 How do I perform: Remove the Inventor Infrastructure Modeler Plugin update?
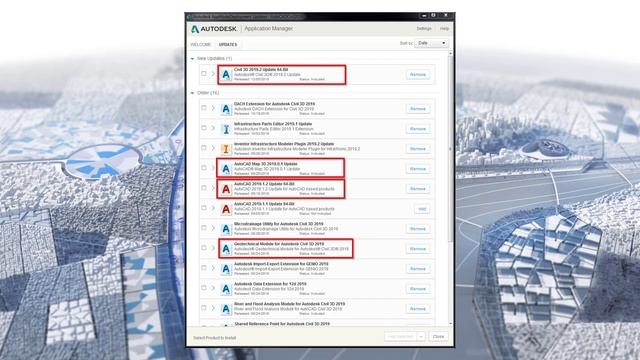(418, 149)
